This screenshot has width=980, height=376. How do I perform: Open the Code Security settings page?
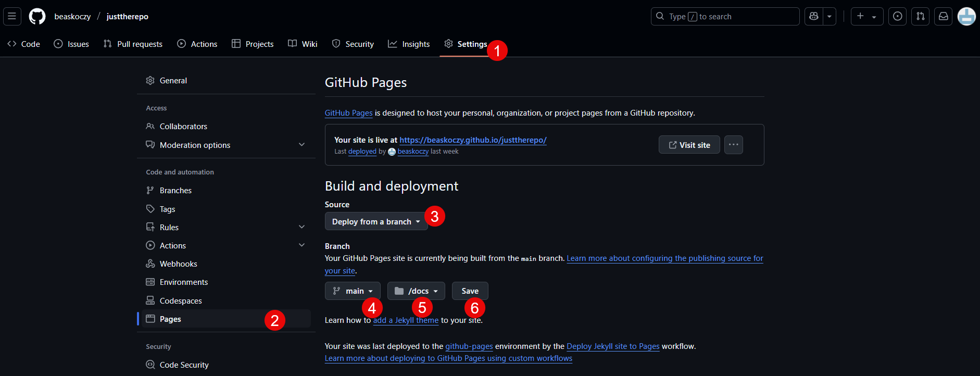click(226, 365)
